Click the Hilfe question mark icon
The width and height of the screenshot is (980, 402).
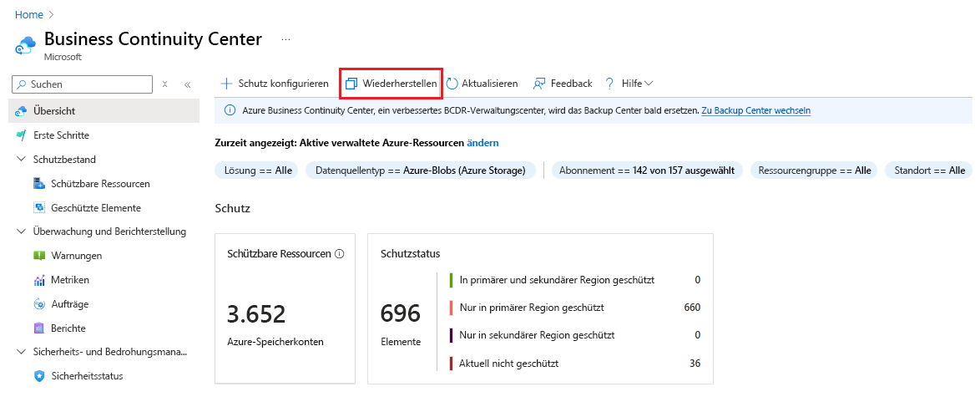click(x=609, y=84)
